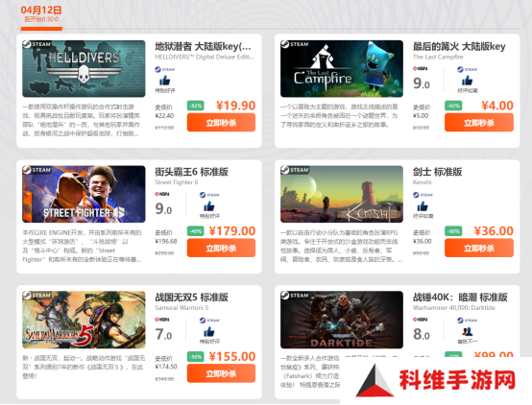Click 立即秒杀 for Samurai Warriors 5
The height and width of the screenshot is (405, 532).
pyautogui.click(x=221, y=373)
